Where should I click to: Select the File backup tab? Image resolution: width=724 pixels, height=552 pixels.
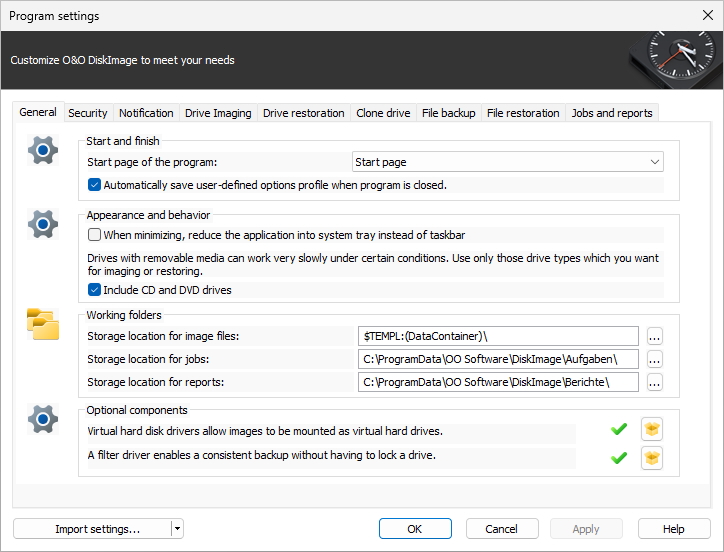448,113
